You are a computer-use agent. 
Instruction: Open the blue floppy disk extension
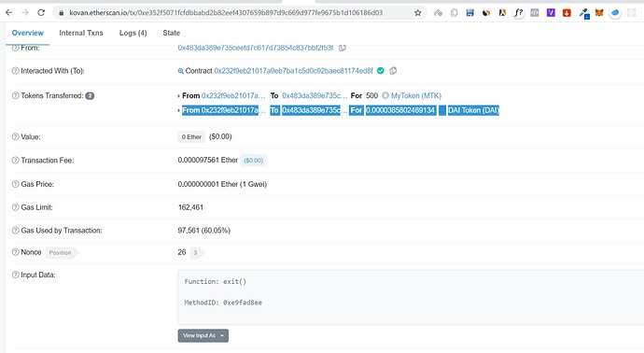click(469, 13)
